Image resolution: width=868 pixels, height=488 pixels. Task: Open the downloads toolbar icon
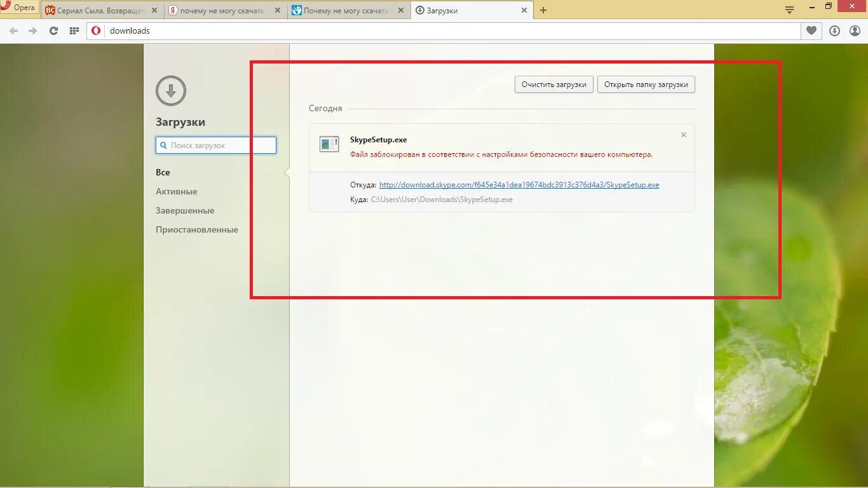click(x=835, y=30)
